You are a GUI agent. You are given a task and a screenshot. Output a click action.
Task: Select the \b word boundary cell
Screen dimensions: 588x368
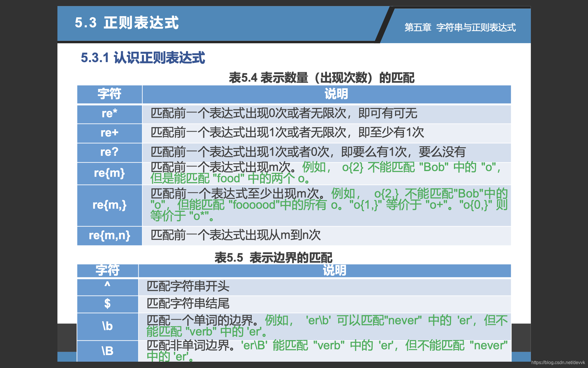coord(107,326)
